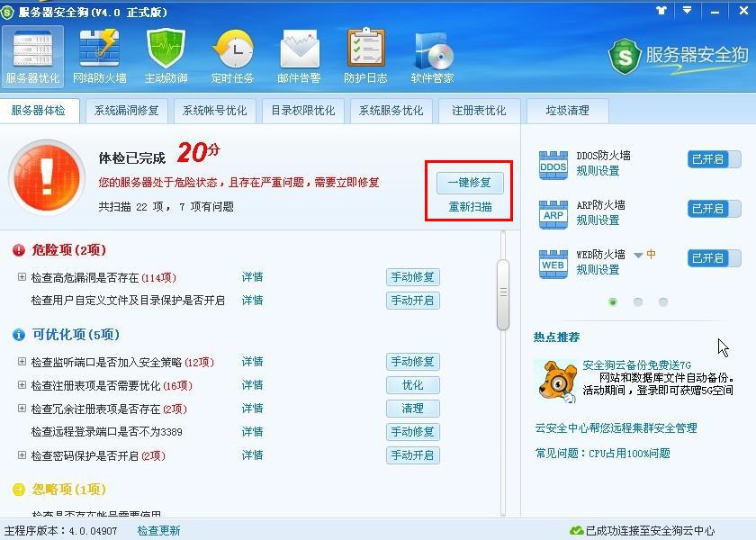Open the WEB防火墙 level dropdown arrow
Image resolution: width=756 pixels, height=540 pixels.
coord(638,256)
